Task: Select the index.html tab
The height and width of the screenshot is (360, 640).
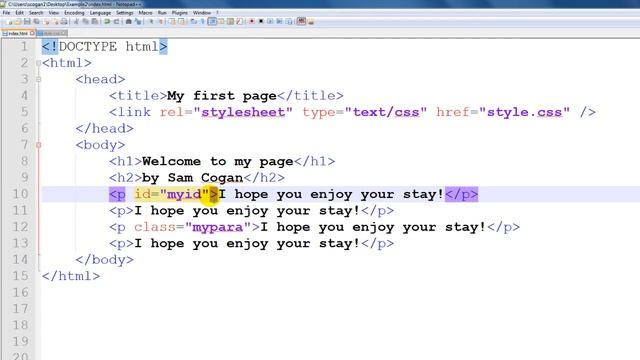Action: pos(18,33)
